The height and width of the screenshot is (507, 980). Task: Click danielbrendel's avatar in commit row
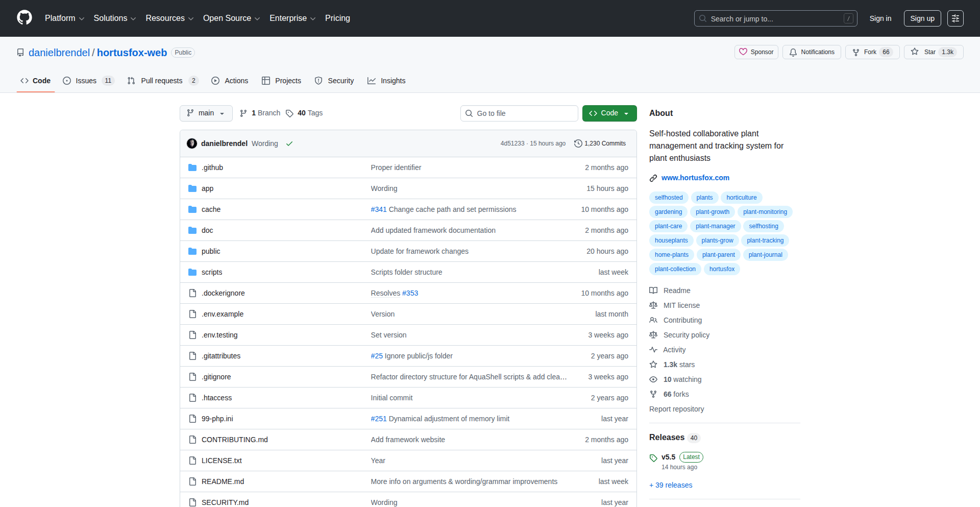(192, 143)
